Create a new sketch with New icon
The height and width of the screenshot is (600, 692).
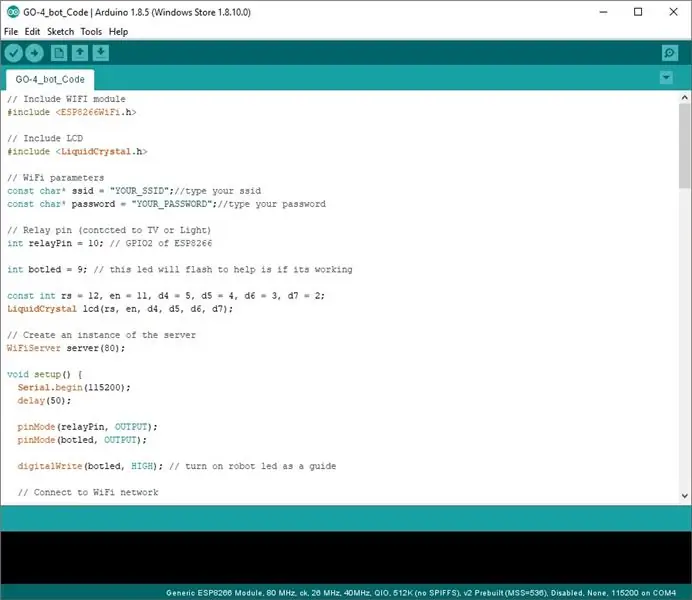click(59, 53)
